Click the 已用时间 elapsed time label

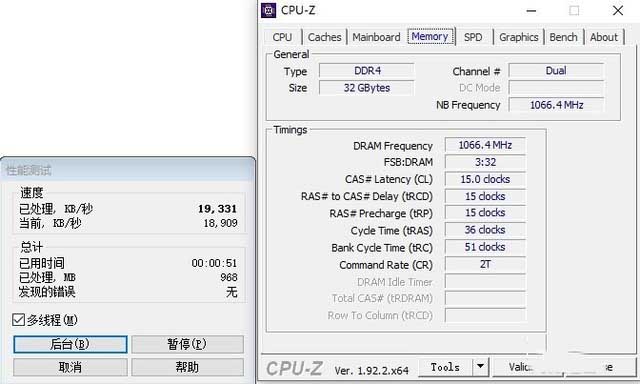(42, 263)
